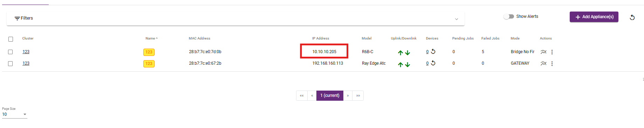Check the select-all checkbox in the table header

point(11,39)
